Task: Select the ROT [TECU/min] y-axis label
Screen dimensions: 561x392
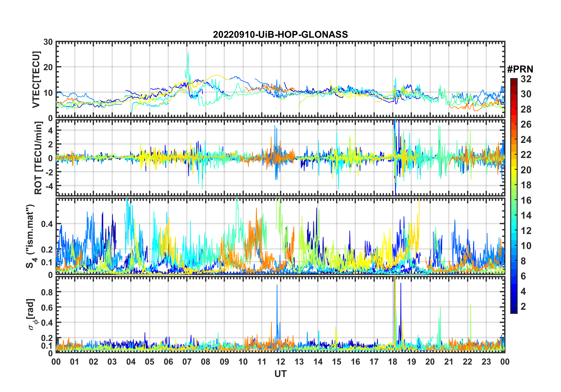Action: pos(38,158)
